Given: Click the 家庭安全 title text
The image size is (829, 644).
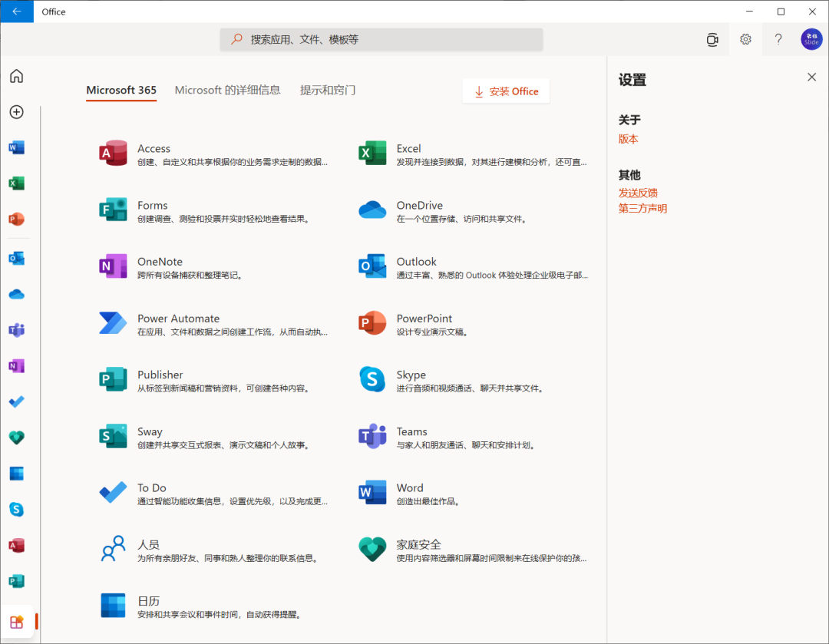Looking at the screenshot, I should click(x=419, y=544).
